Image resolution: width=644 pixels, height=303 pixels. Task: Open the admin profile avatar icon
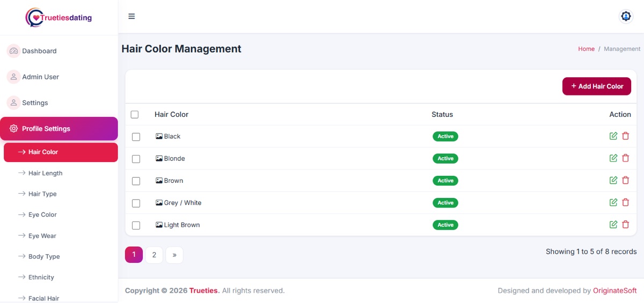[626, 16]
